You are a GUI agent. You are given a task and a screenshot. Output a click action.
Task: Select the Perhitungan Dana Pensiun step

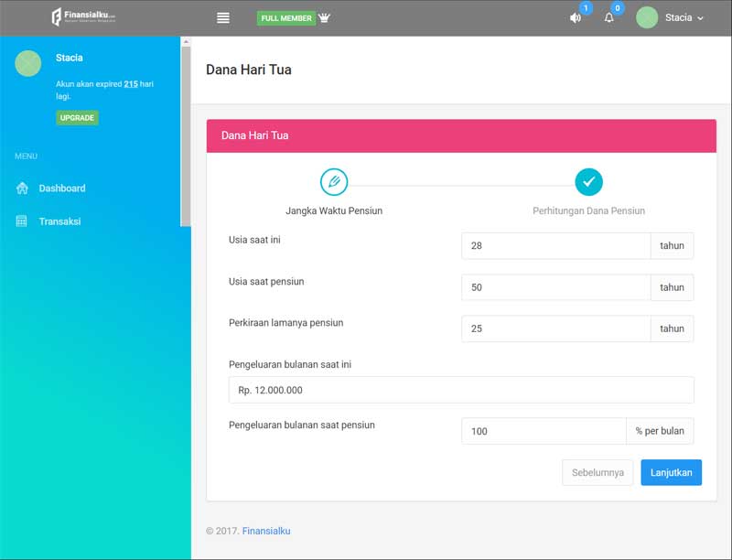tap(588, 182)
